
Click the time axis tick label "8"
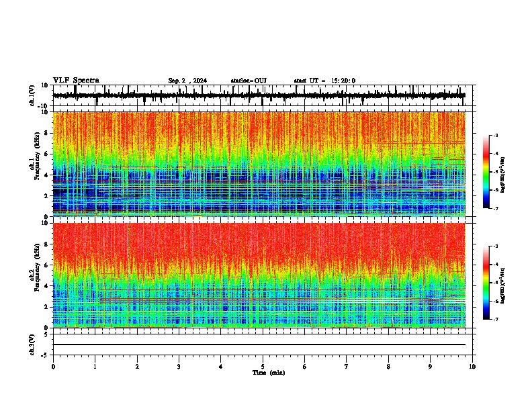coord(388,367)
